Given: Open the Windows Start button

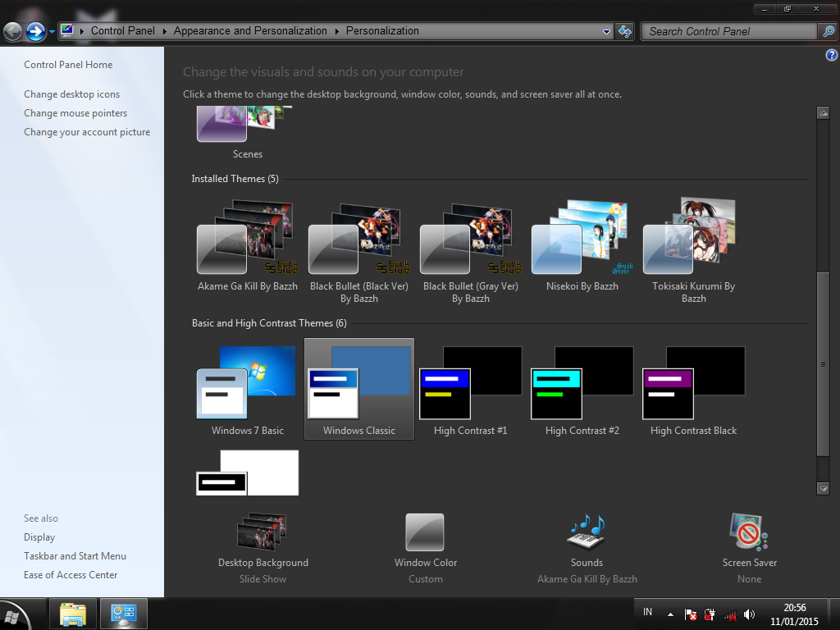Looking at the screenshot, I should point(11,616).
